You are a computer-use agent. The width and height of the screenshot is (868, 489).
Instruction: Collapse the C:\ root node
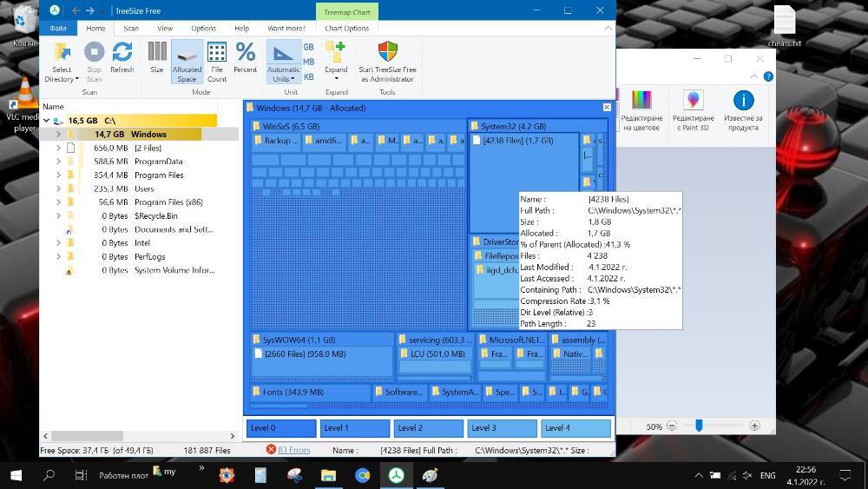47,120
